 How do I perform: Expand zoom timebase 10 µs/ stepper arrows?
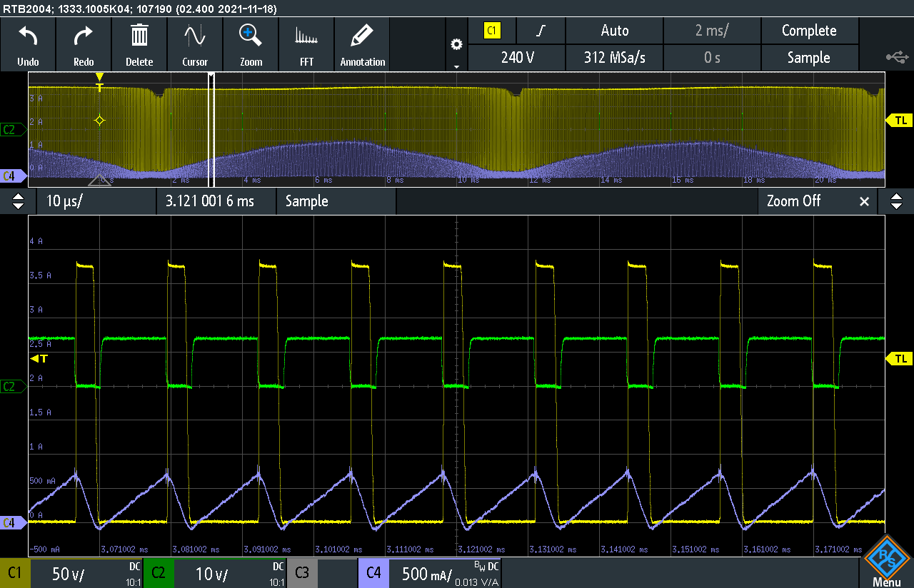coord(19,201)
